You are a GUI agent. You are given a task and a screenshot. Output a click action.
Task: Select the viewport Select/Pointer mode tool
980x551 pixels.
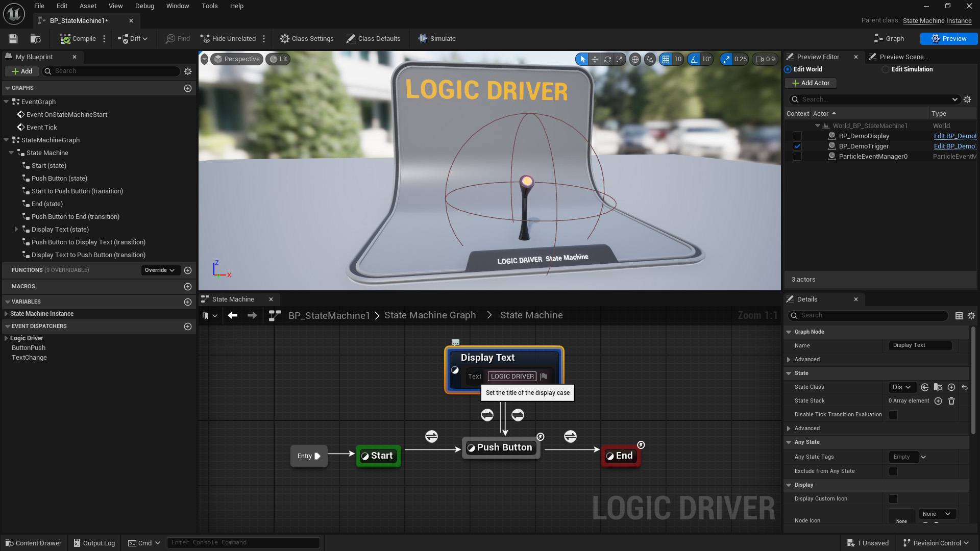[x=582, y=59]
